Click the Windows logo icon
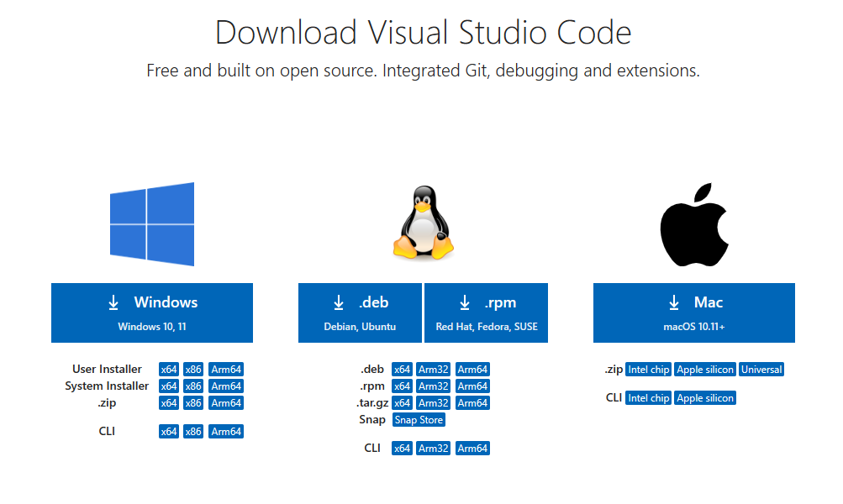This screenshot has width=843, height=504. pyautogui.click(x=152, y=224)
